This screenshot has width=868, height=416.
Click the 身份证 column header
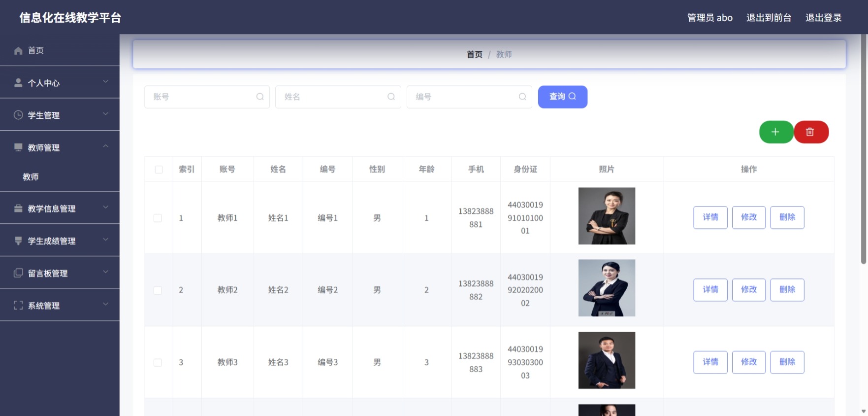(x=525, y=169)
